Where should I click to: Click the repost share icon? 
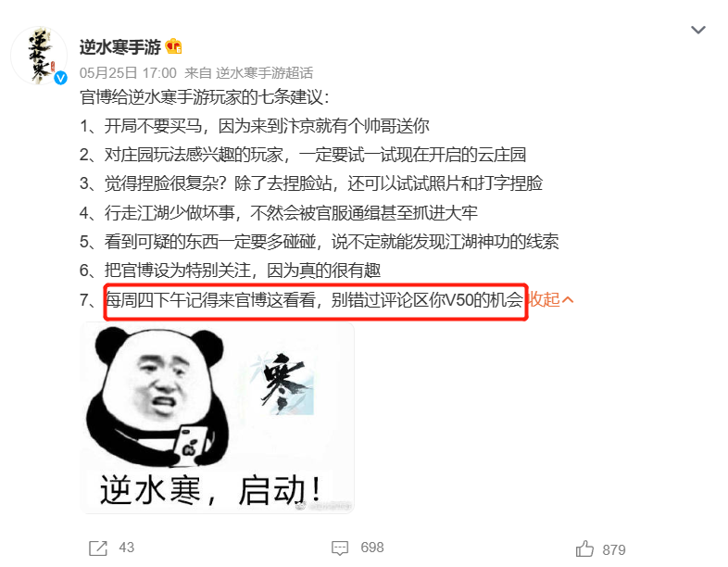(x=98, y=548)
